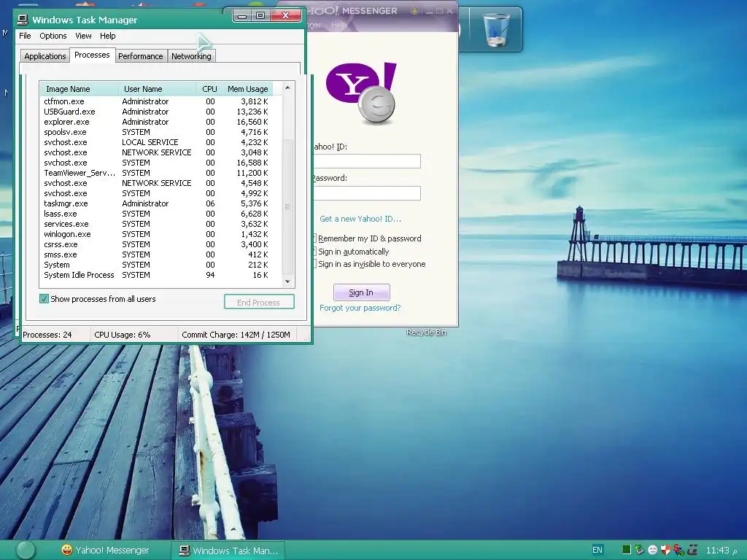Select the lsass.exe process
Viewport: 747px width, 560px height.
point(156,214)
